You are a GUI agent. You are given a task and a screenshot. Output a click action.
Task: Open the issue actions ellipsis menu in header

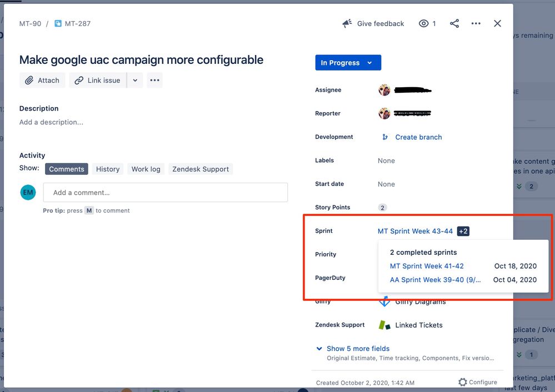click(x=476, y=23)
